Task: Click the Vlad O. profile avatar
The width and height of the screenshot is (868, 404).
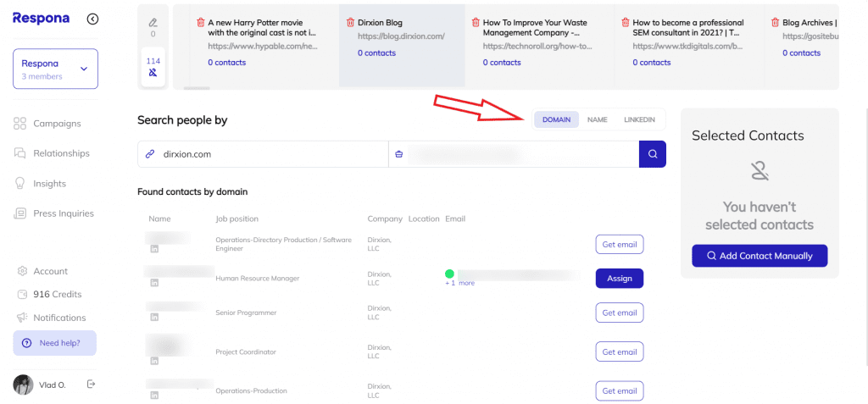Action: [x=23, y=385]
